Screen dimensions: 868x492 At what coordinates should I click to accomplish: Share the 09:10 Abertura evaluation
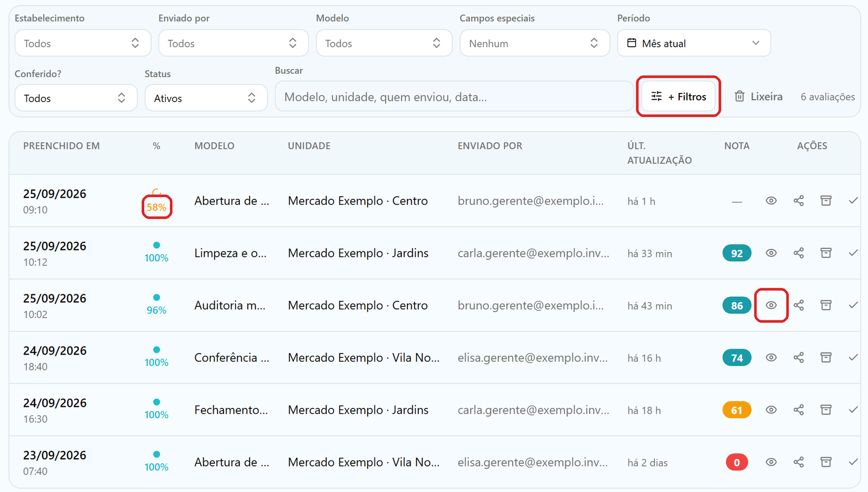pyautogui.click(x=799, y=201)
